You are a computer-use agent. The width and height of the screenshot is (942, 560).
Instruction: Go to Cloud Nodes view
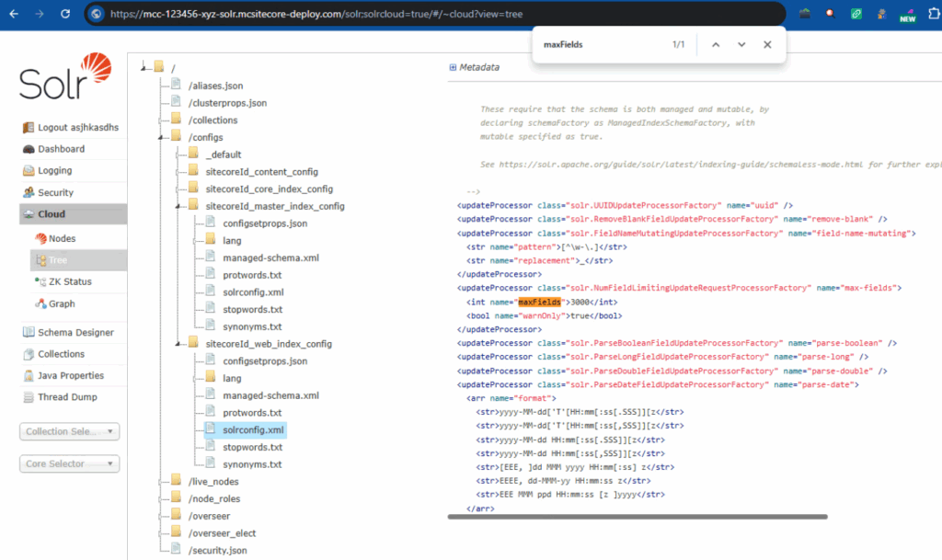(x=62, y=239)
